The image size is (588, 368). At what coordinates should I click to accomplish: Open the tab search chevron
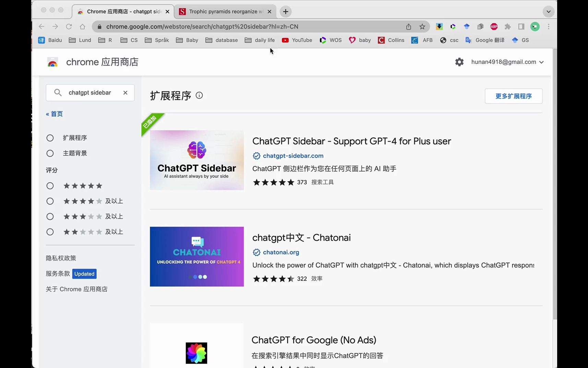(548, 11)
